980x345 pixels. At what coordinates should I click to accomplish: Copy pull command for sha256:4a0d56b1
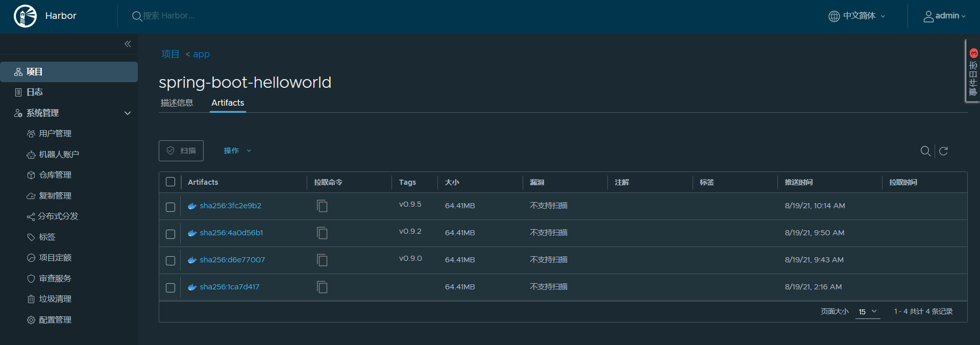tap(322, 233)
